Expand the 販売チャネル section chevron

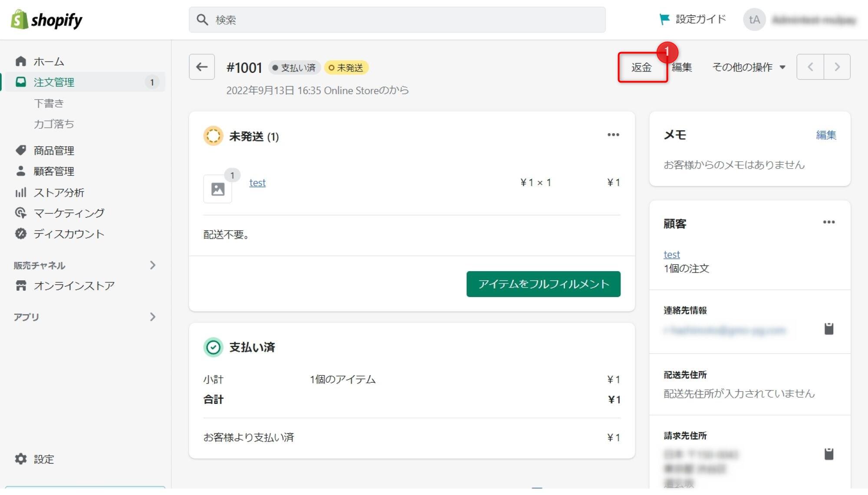pos(153,266)
